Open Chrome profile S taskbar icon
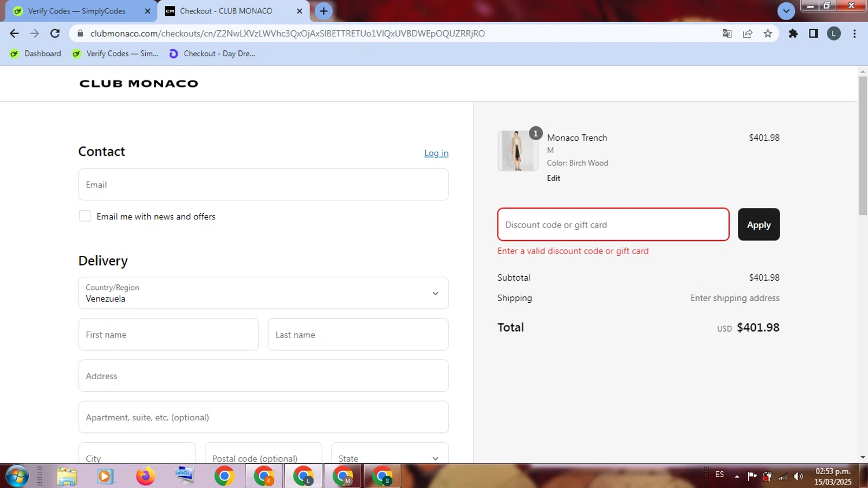 click(x=382, y=476)
